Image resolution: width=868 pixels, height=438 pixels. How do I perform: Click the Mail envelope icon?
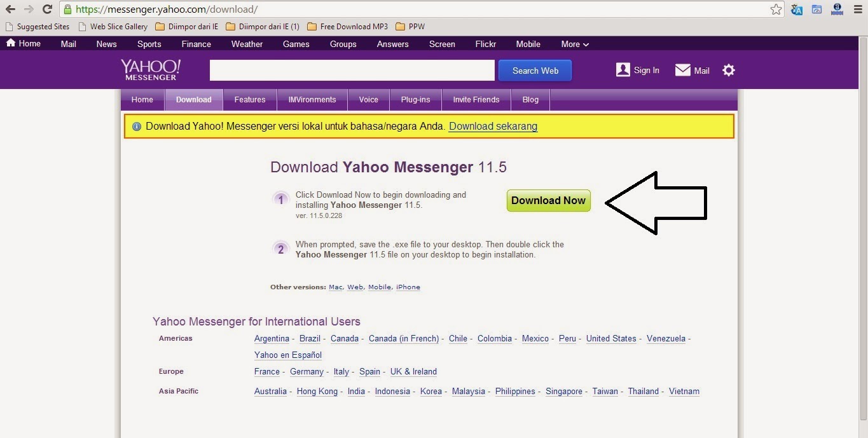click(x=683, y=70)
